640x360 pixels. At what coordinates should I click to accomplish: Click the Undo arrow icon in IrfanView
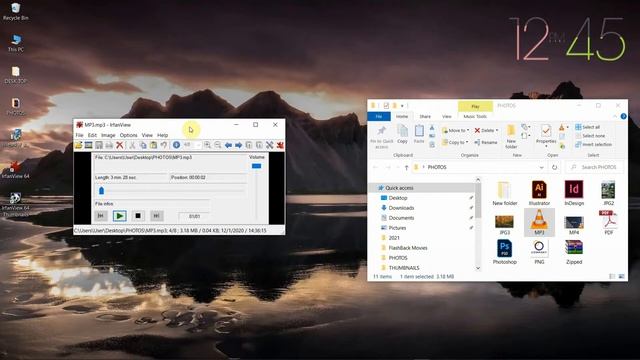(x=163, y=145)
